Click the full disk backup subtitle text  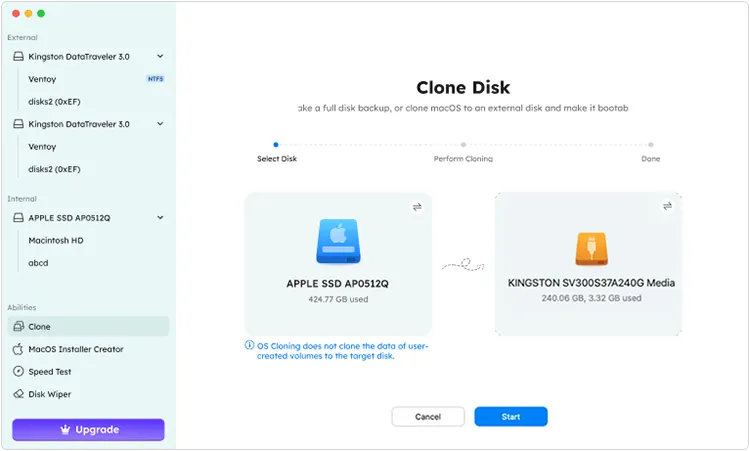463,108
